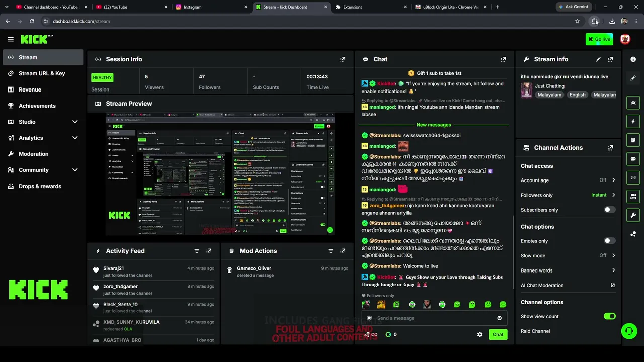
Task: Go to Revenue page
Action: coord(43,89)
